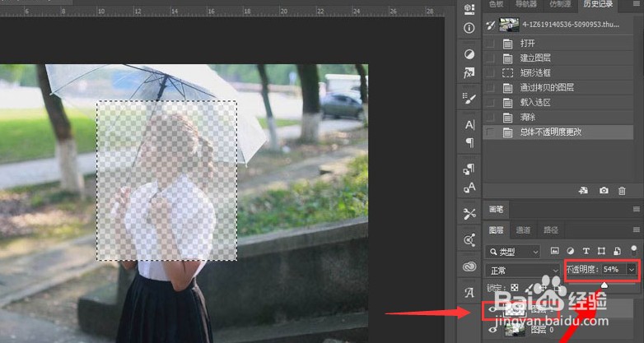
Task: Switch to the 通道 tab
Action: pos(523,230)
